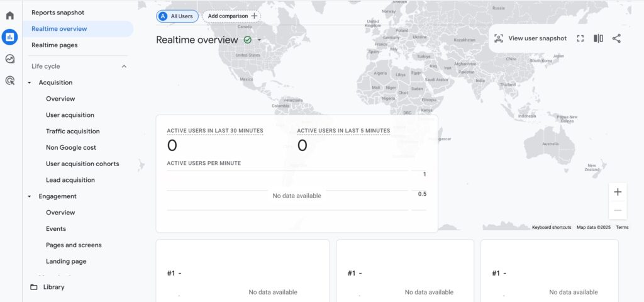The width and height of the screenshot is (644, 302).
Task: Collapse the Acquisition tree group
Action: [30, 82]
